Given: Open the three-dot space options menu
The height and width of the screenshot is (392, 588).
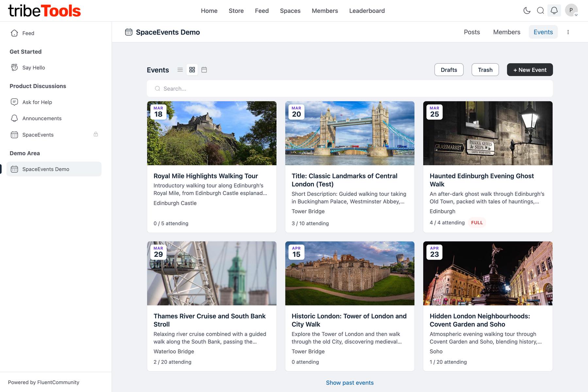Looking at the screenshot, I should pos(568,32).
